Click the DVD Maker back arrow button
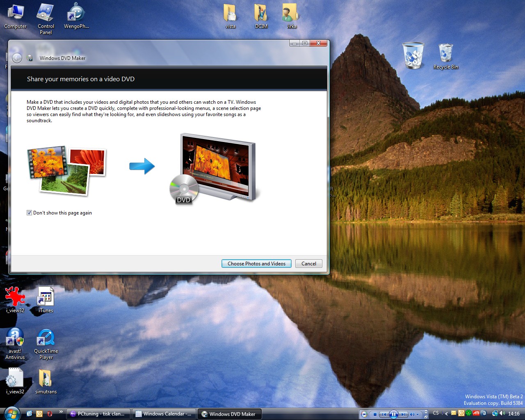The width and height of the screenshot is (525, 420). click(x=17, y=58)
